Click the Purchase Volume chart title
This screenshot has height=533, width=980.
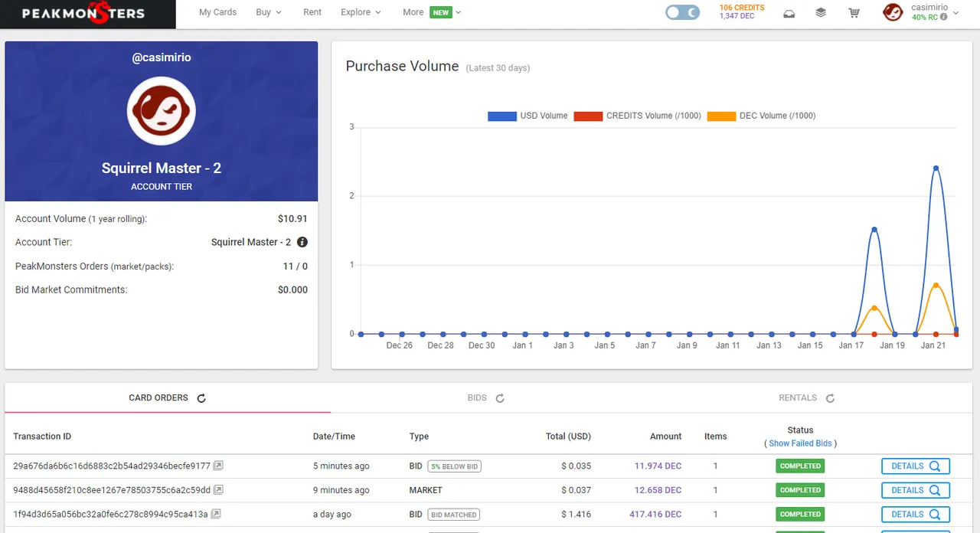click(x=402, y=67)
